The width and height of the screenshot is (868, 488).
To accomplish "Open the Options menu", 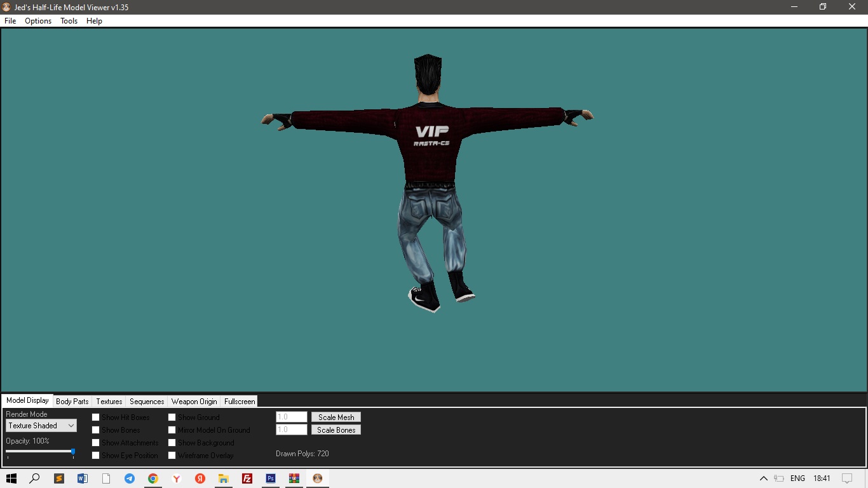I will 38,21.
